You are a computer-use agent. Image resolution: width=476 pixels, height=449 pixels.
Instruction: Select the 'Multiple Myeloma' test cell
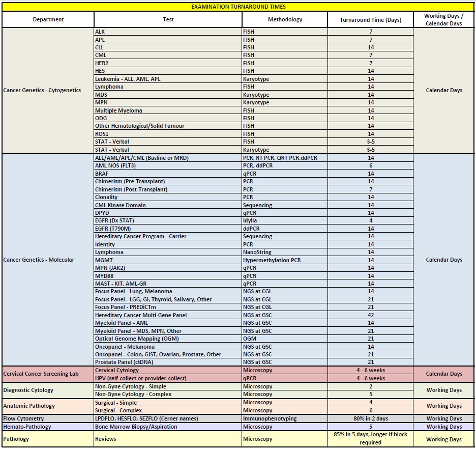168,110
